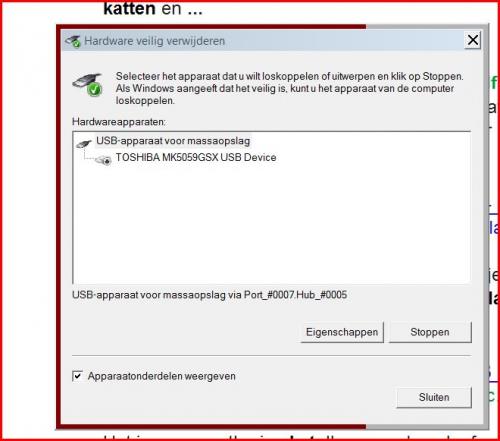Viewport: 500px width, 441px height.
Task: Select the USB mass storage device icon in list
Action: 84,143
